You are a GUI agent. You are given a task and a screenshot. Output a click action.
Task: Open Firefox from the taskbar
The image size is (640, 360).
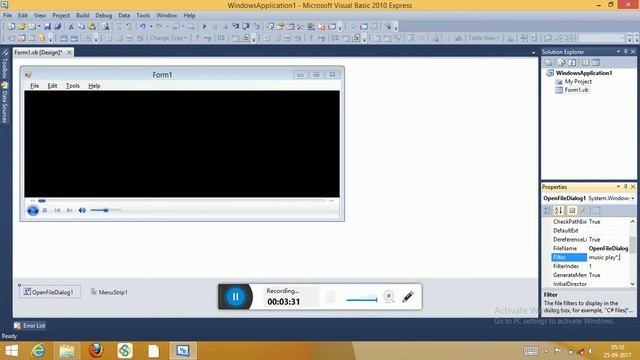pyautogui.click(x=96, y=351)
